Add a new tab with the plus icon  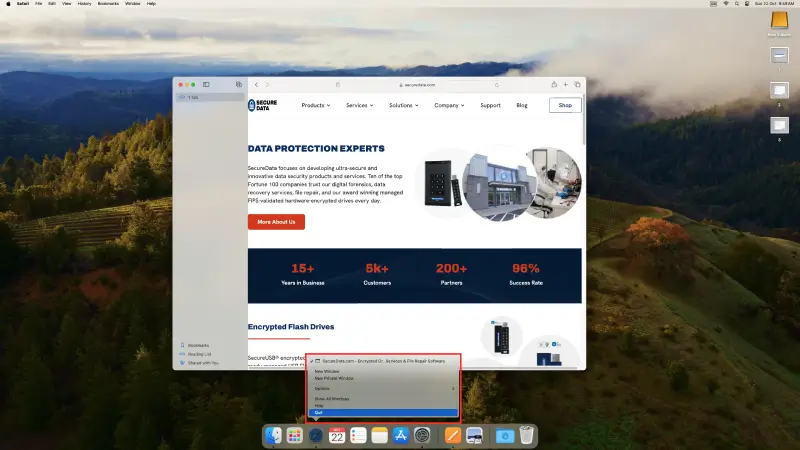click(x=565, y=85)
